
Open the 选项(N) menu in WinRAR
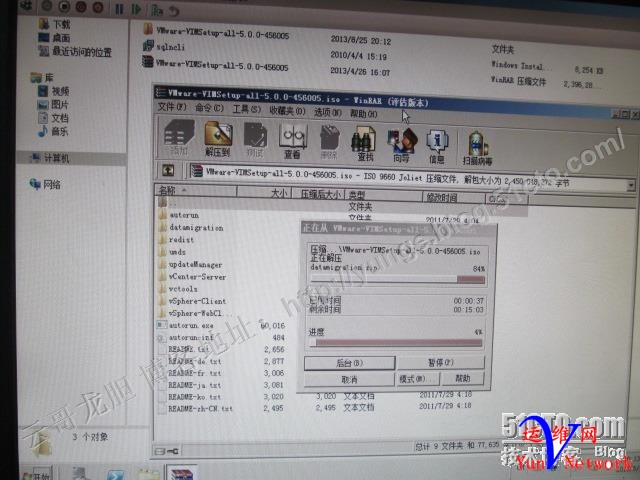tap(327, 112)
